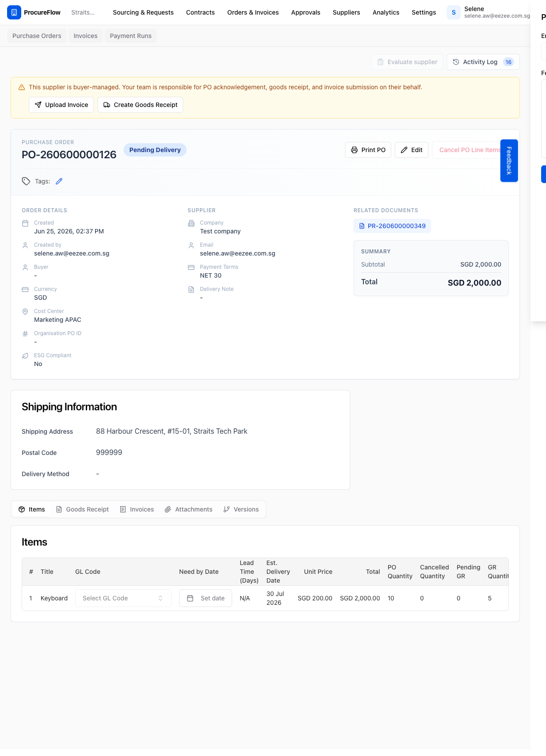The image size is (546, 756).
Task: Click the building icon next to Company
Action: tap(191, 223)
